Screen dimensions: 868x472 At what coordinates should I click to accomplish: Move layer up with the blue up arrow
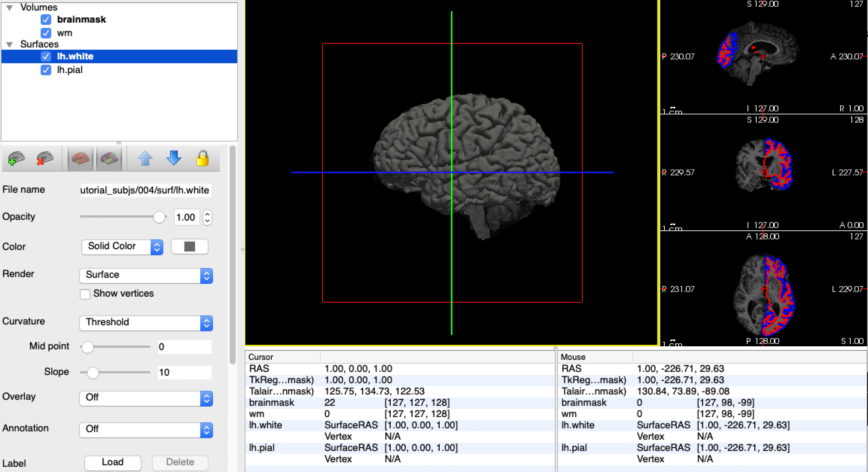[x=145, y=158]
